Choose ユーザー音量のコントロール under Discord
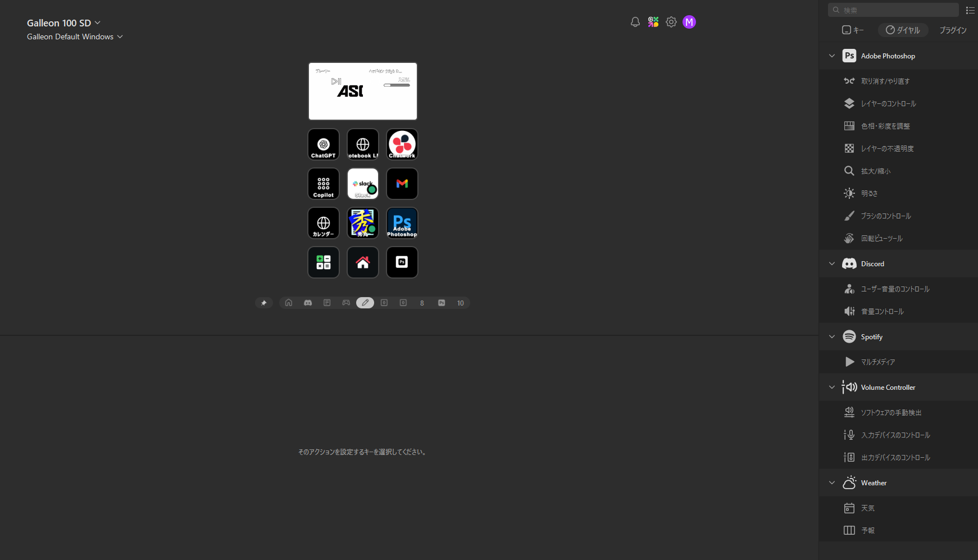The image size is (978, 560). tap(898, 289)
